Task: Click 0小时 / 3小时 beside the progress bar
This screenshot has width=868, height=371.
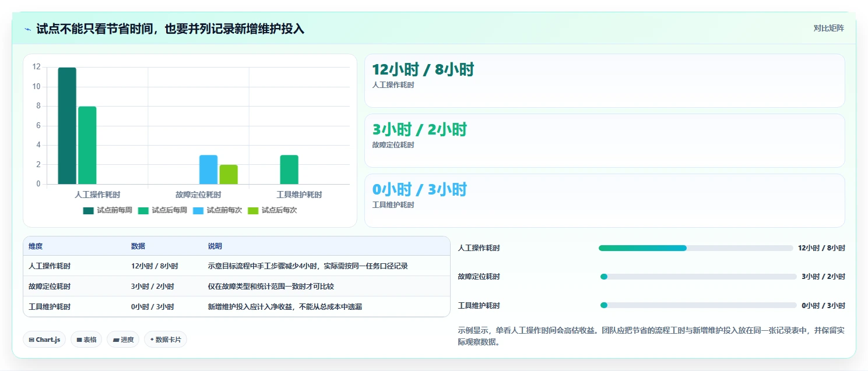Action: coord(823,305)
